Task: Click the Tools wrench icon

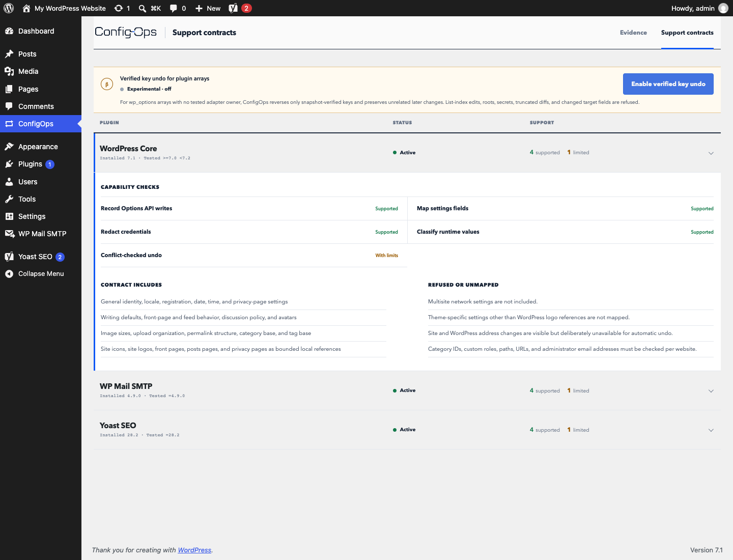Action: (x=9, y=199)
